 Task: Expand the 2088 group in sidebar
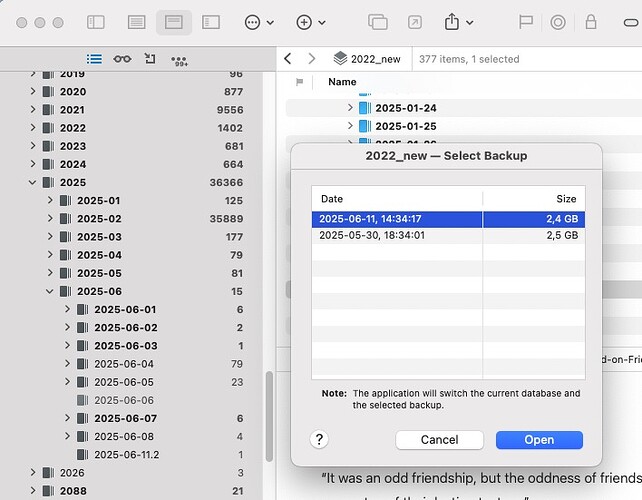[33, 490]
